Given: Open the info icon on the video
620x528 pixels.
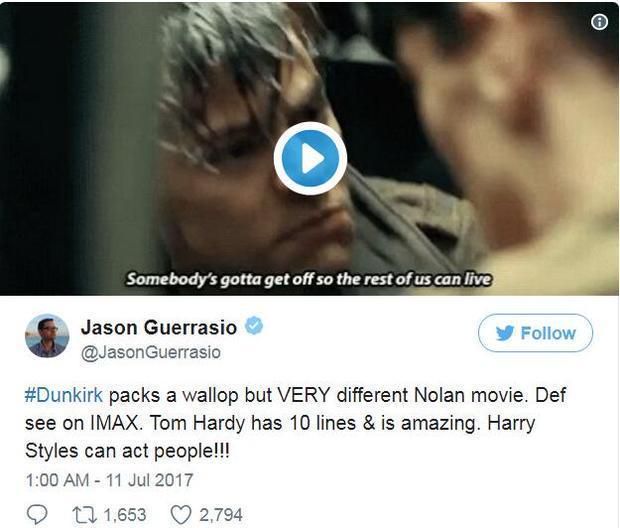Looking at the screenshot, I should 599,22.
